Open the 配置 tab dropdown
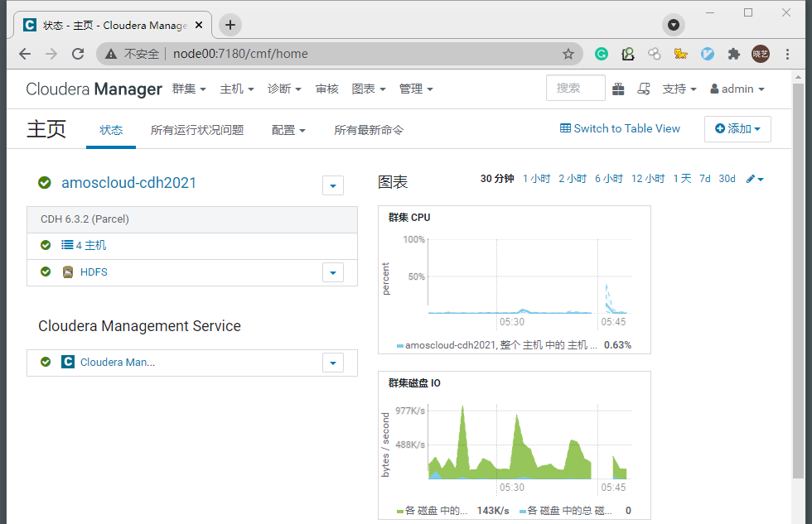 coord(288,130)
